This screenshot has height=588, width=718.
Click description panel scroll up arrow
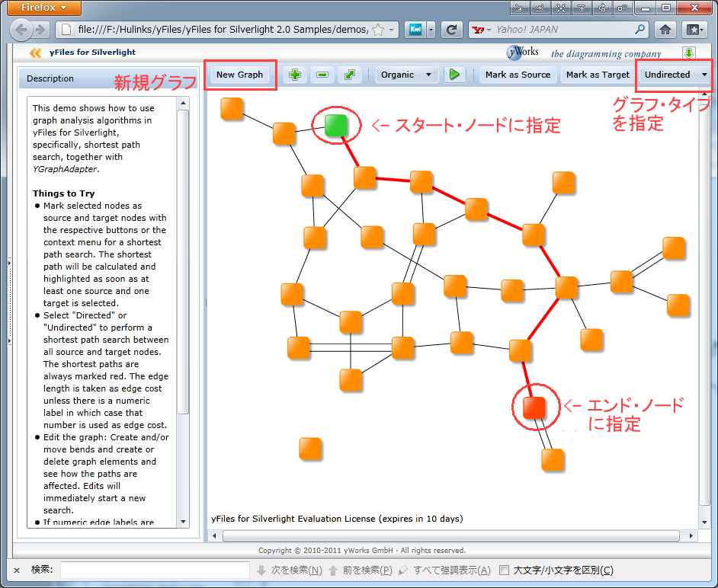183,103
